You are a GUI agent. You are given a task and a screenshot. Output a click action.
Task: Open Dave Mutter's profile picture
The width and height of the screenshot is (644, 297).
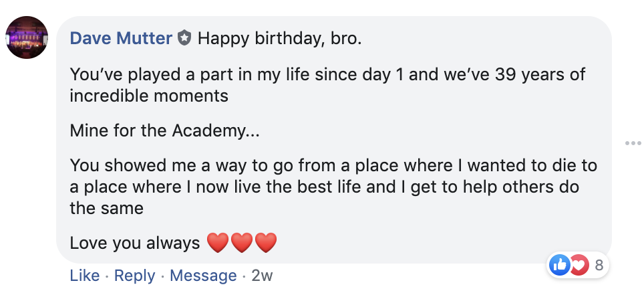point(27,37)
